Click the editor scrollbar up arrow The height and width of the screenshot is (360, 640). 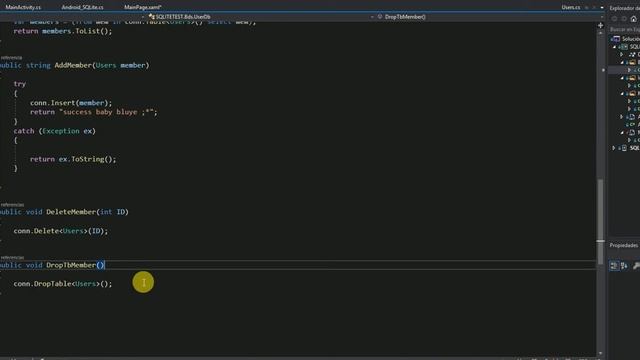[x=600, y=33]
